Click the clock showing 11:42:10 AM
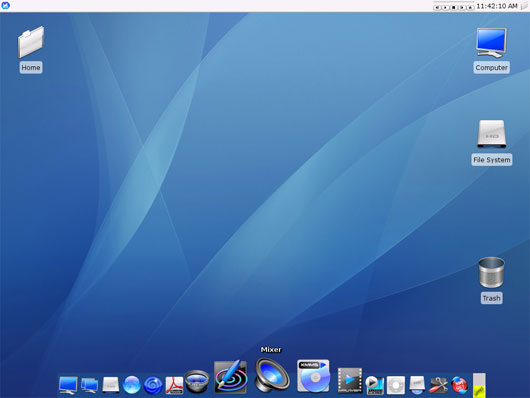Screen dimensions: 530x398 pyautogui.click(x=497, y=6)
